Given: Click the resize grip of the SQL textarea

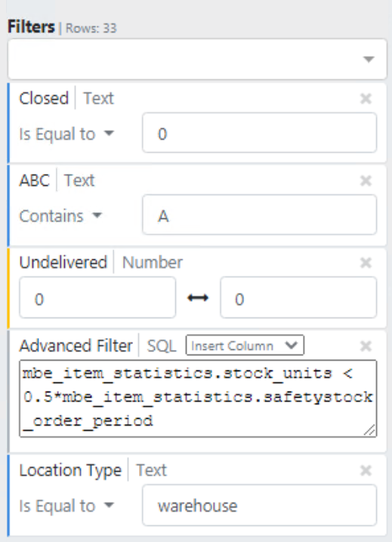Looking at the screenshot, I should coord(370,430).
